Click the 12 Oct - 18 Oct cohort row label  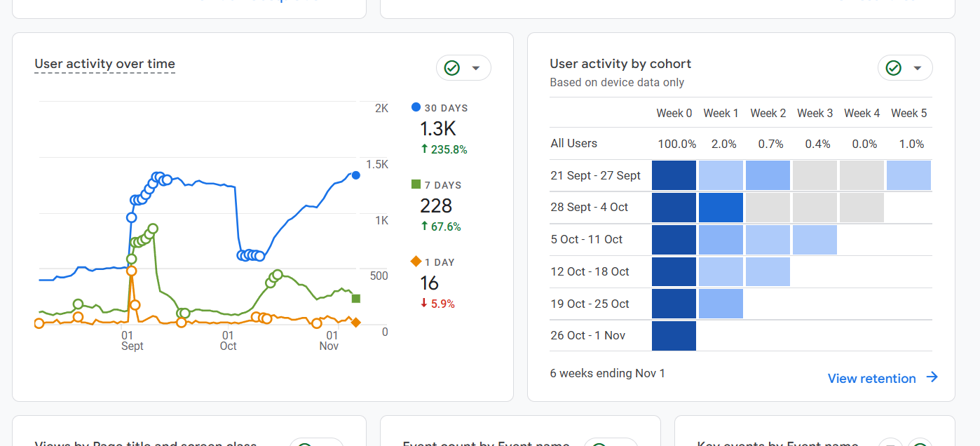[590, 271]
